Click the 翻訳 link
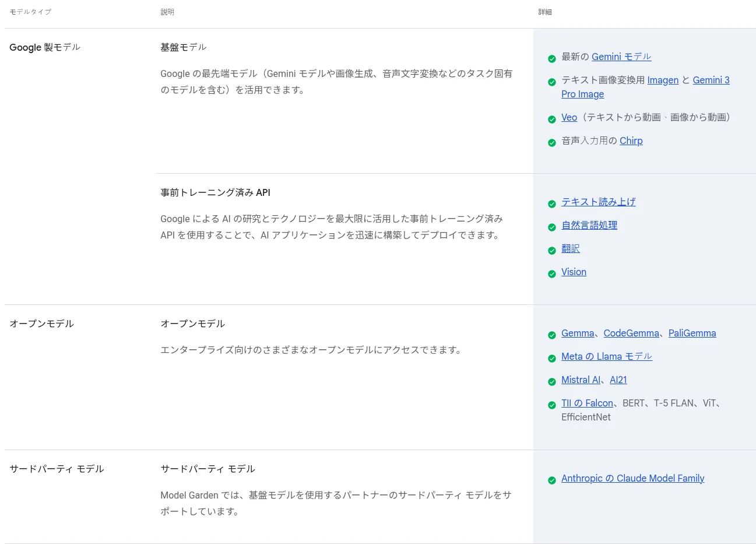This screenshot has height=544, width=756. point(571,248)
